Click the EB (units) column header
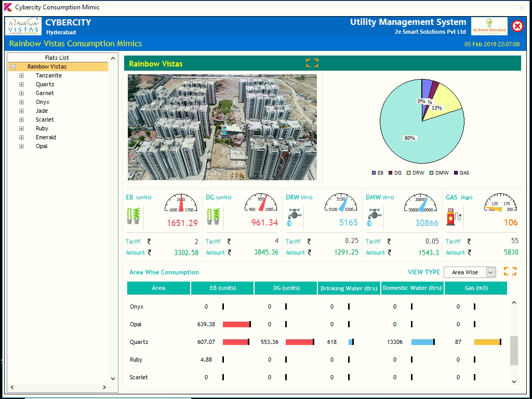Screen dimensions: 532x399 (222, 288)
